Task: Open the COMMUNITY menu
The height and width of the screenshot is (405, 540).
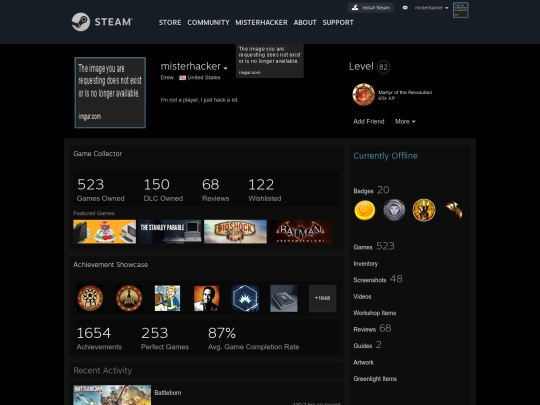Action: point(208,22)
